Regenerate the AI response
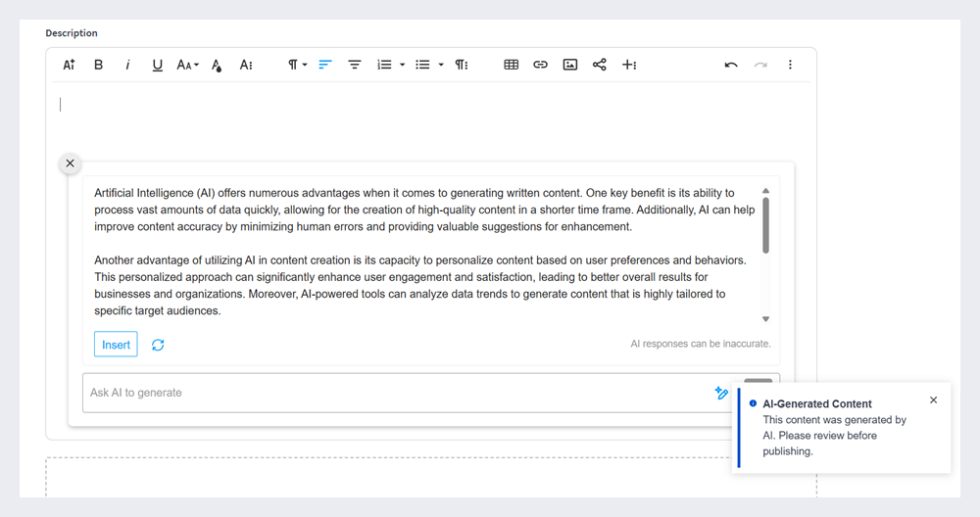Screen dimensions: 980x517 coord(158,345)
